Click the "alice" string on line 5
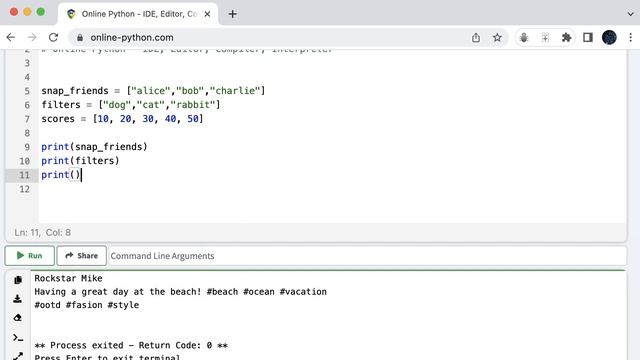Screen dimensions: 640x360 click(x=151, y=91)
